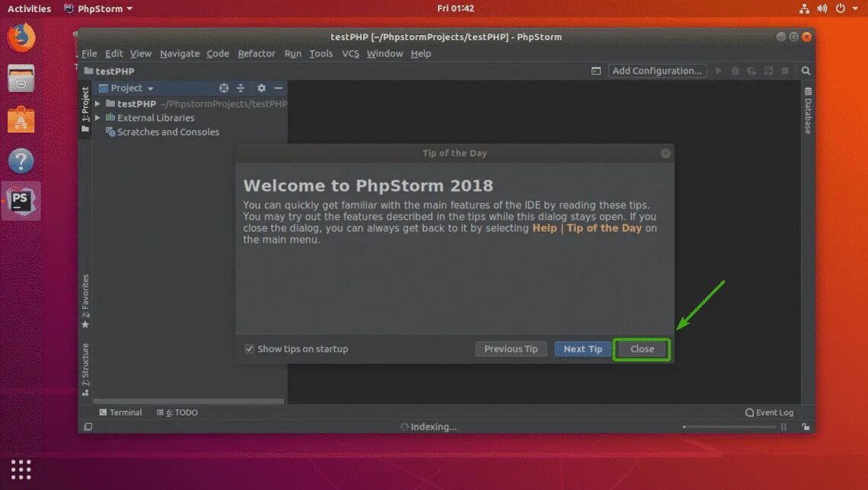Click the Stop square icon
The image size is (868, 490).
(x=785, y=71)
